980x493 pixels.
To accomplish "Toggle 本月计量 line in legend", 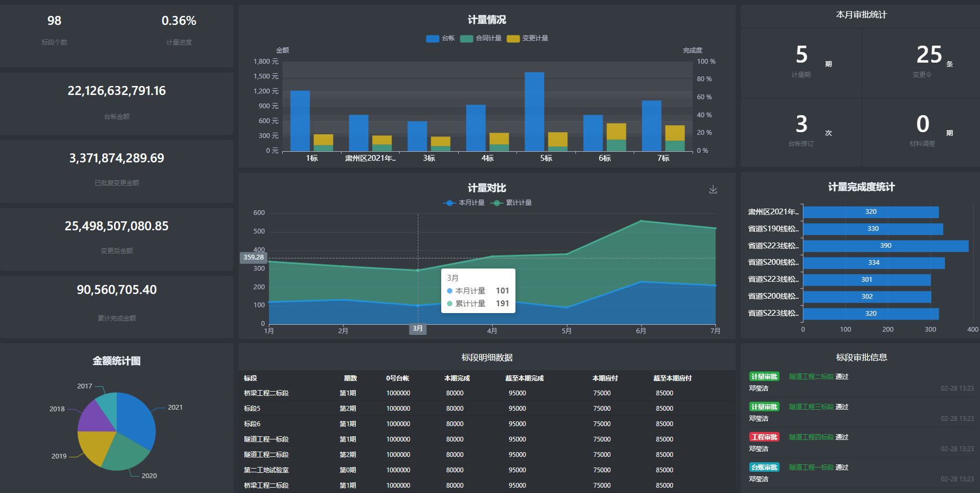I will tap(464, 203).
